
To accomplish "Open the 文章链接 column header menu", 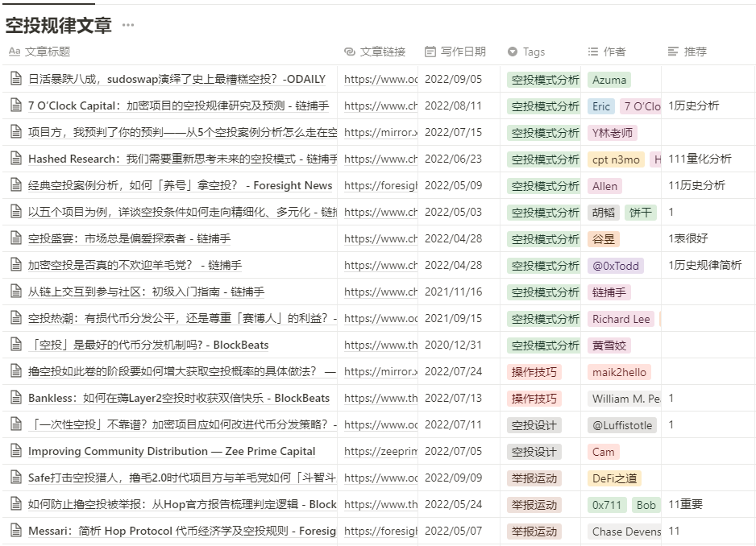I will [377, 52].
